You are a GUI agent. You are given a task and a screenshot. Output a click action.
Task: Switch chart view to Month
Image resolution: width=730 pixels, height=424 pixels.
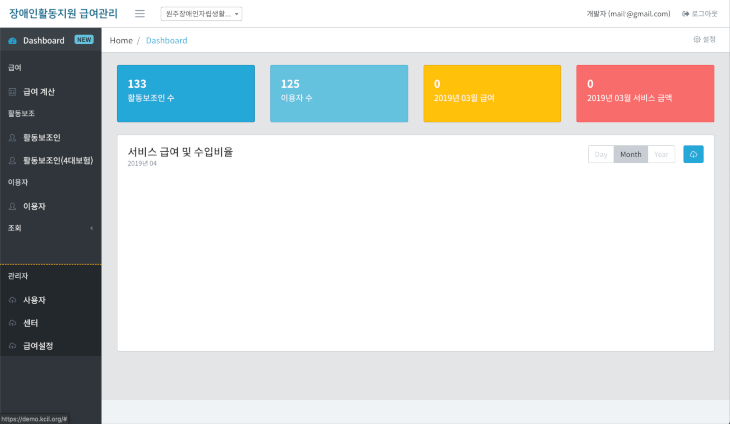[630, 154]
